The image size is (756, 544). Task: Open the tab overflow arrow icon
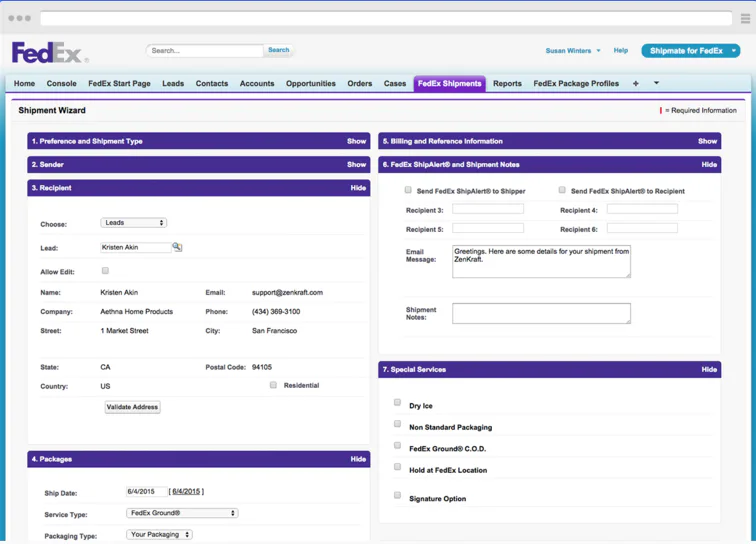[656, 83]
